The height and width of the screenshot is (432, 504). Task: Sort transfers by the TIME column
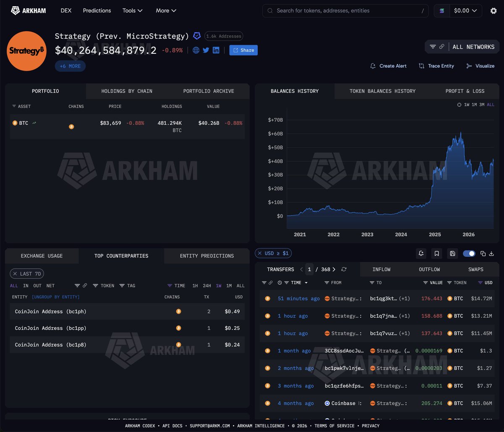click(296, 283)
